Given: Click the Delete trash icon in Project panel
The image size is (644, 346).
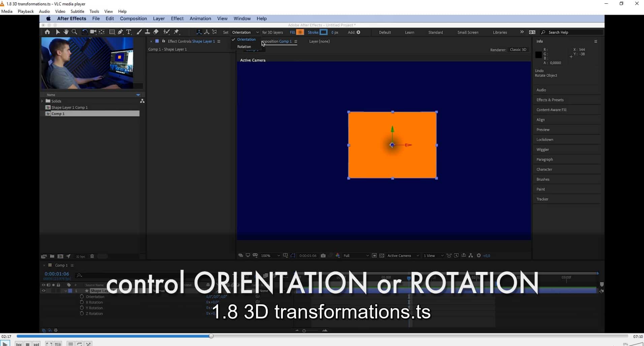Looking at the screenshot, I should pos(92,256).
